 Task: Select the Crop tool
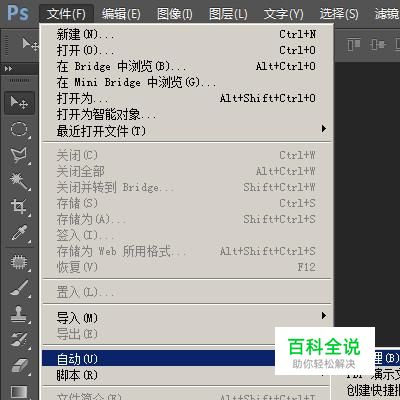point(19,207)
